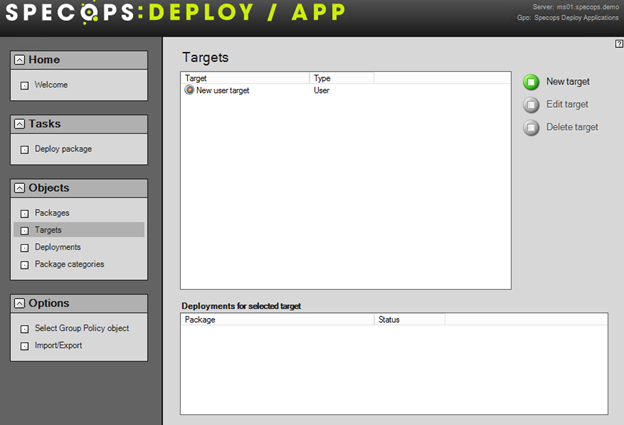
Task: Click the Objects panel title
Action: tap(49, 188)
